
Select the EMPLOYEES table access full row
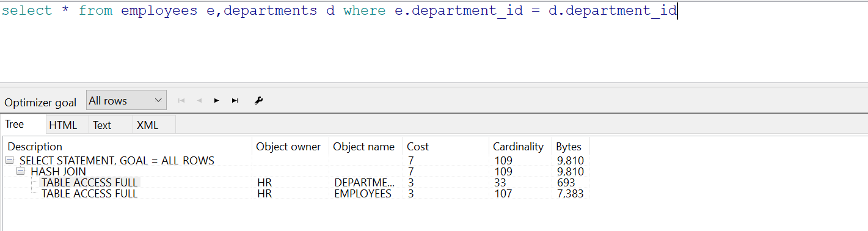[x=297, y=194]
